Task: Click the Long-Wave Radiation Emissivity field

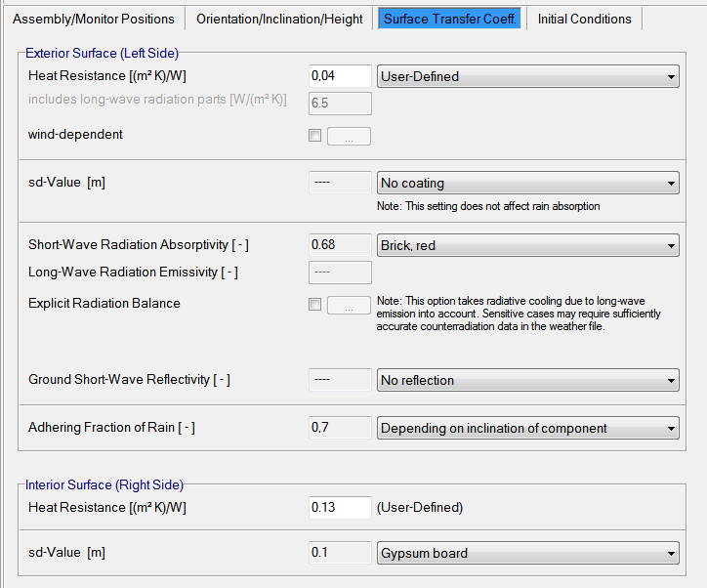Action: click(x=340, y=273)
